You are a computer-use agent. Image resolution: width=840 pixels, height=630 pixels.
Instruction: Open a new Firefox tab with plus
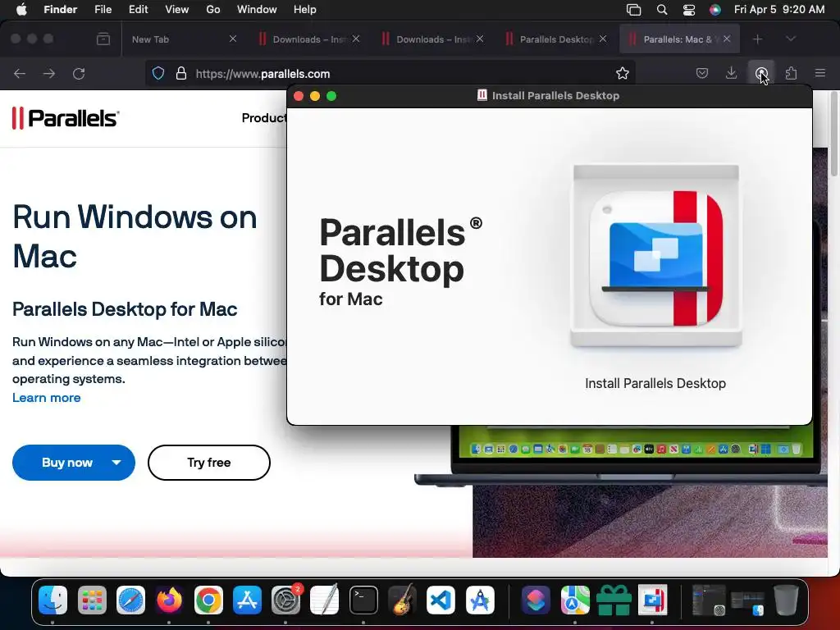pos(757,39)
